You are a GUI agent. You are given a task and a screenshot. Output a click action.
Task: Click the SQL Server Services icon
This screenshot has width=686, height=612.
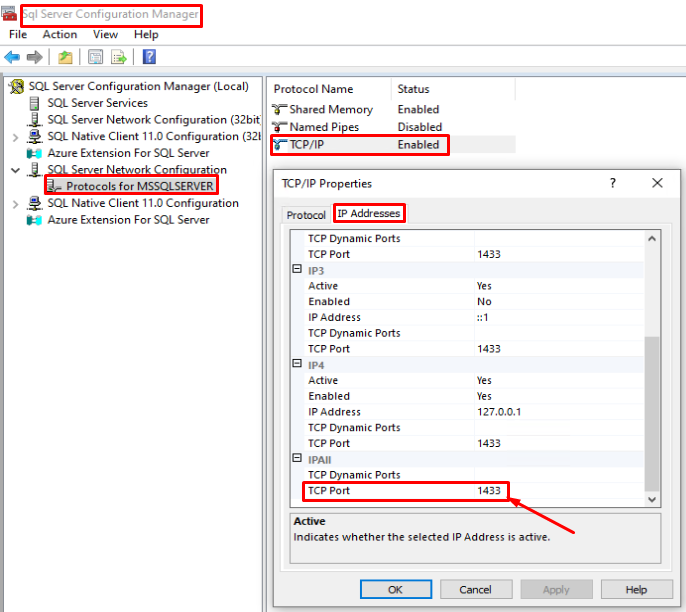(x=34, y=103)
